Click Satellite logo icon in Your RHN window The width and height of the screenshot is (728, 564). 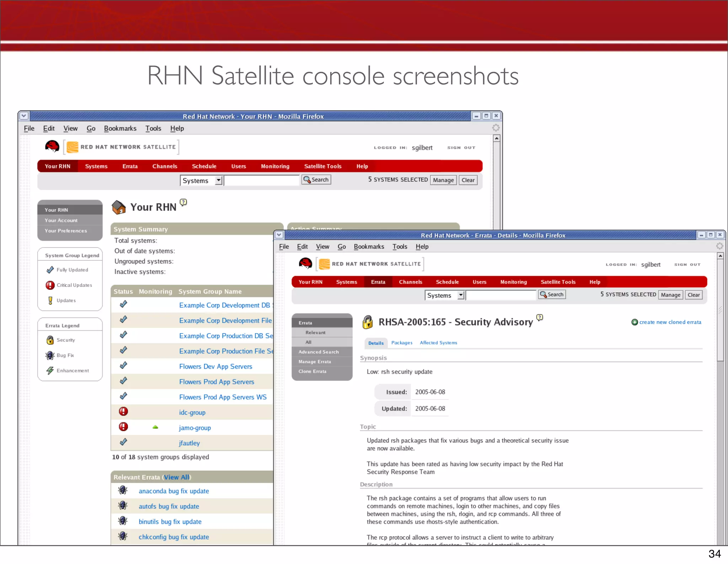coord(73,147)
